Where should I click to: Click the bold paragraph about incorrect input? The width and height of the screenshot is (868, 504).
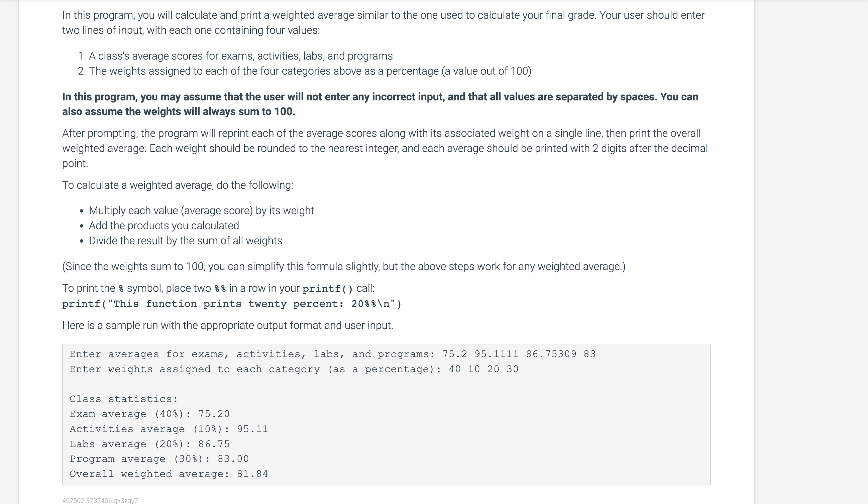click(x=380, y=104)
